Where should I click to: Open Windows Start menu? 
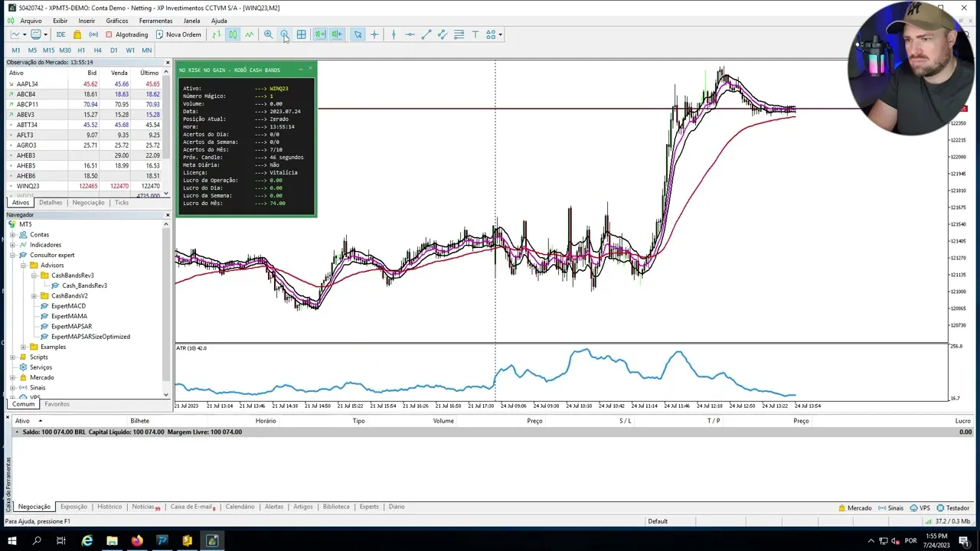(11, 541)
